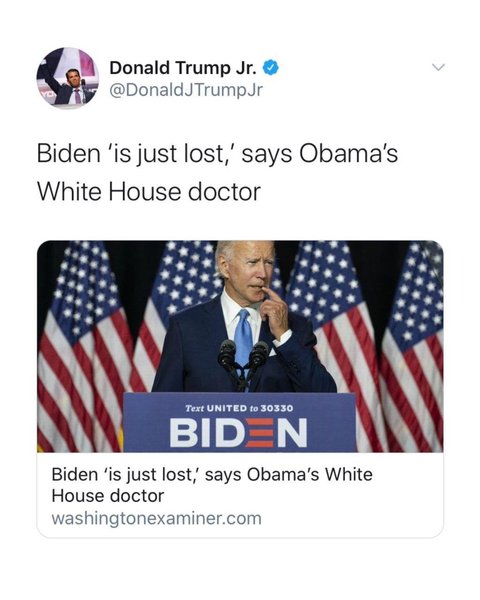Click the raised hand in the photo
Screen dimensions: 480x600
point(275,314)
